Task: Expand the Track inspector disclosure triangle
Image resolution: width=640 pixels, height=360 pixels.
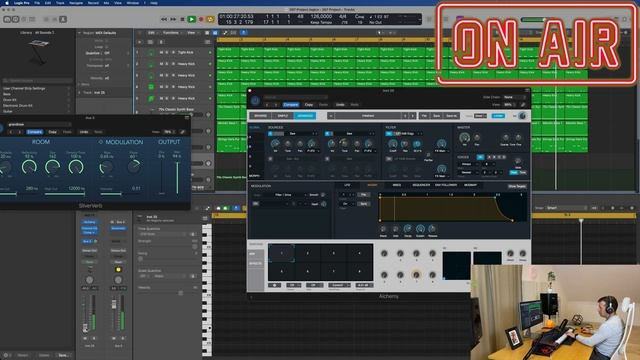Action: tap(80, 93)
